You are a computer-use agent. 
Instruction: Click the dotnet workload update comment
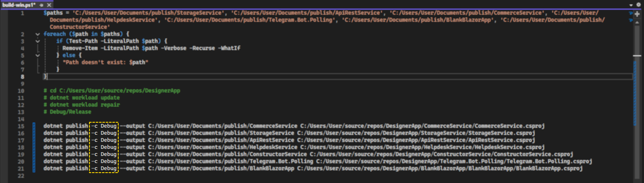pos(82,98)
